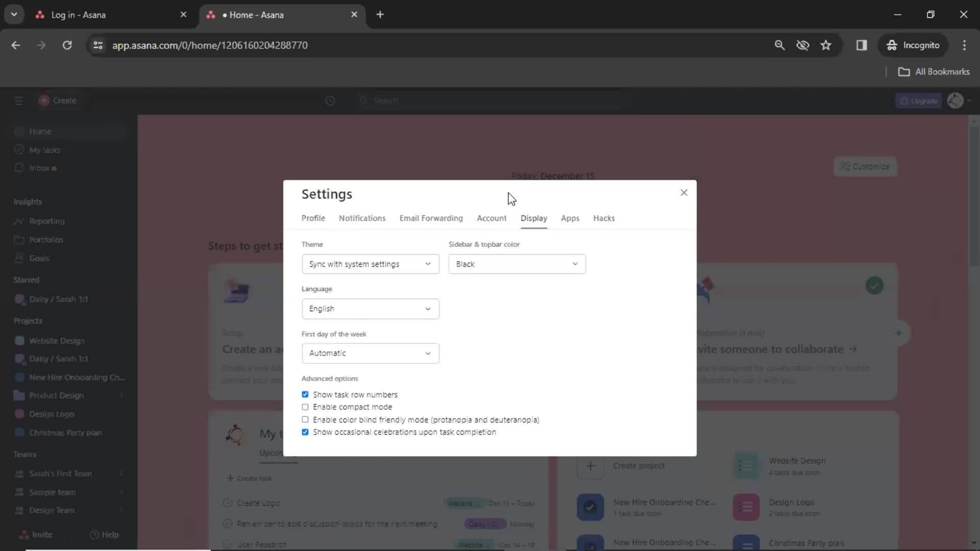
Task: Expand Design Team chevron
Action: (121, 510)
